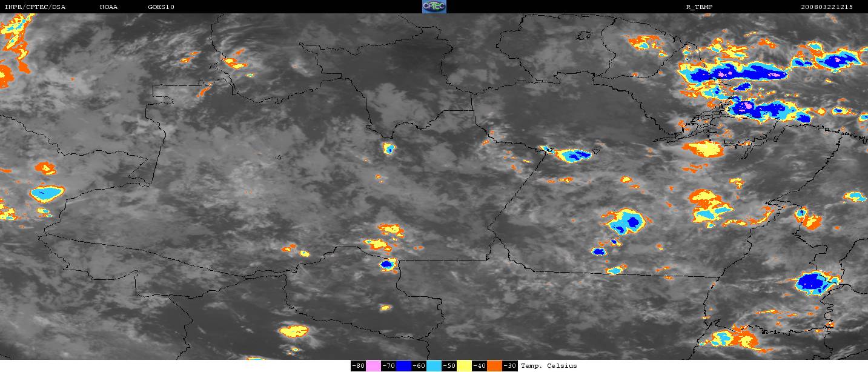Click the "Temp. Celsius" legend caption
The width and height of the screenshot is (868, 372).
pos(549,366)
